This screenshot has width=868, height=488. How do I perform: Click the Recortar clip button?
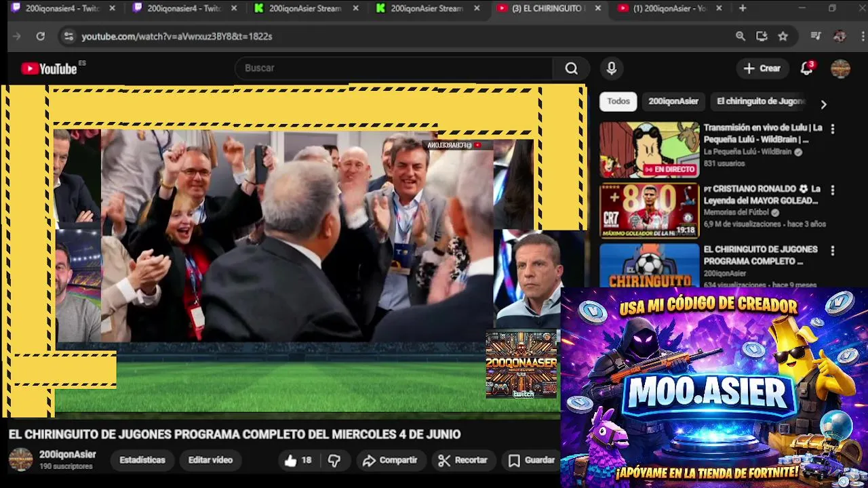pos(463,460)
